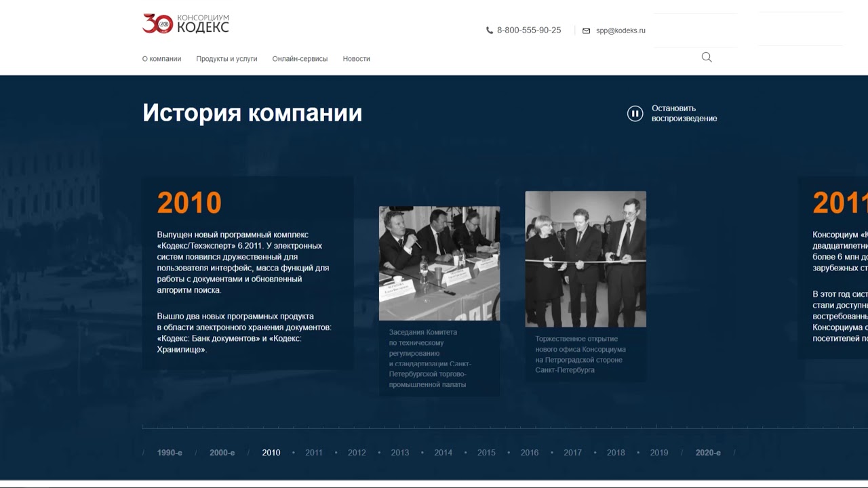The width and height of the screenshot is (868, 488).
Task: Click the Кодекс: Банк документов paragraph
Action: tap(244, 333)
